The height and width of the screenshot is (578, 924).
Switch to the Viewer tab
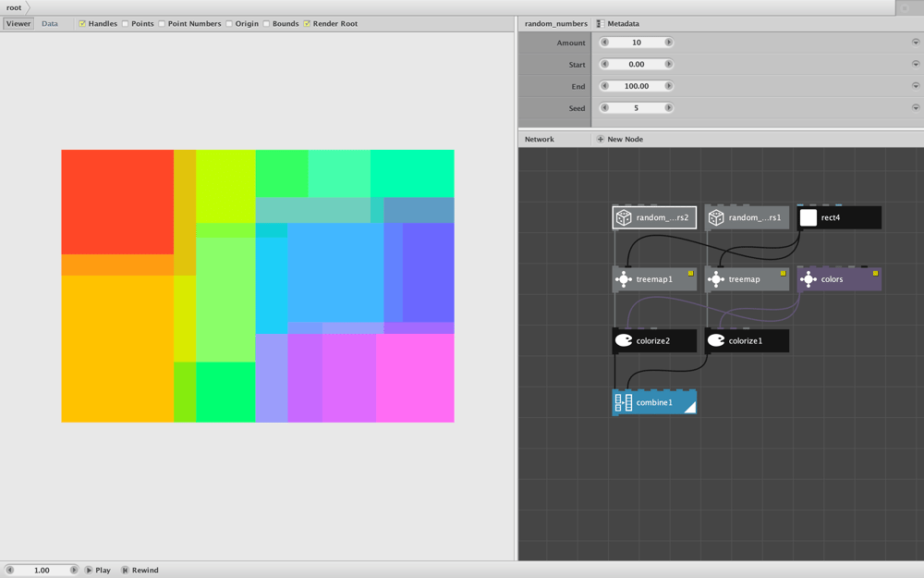coord(18,24)
